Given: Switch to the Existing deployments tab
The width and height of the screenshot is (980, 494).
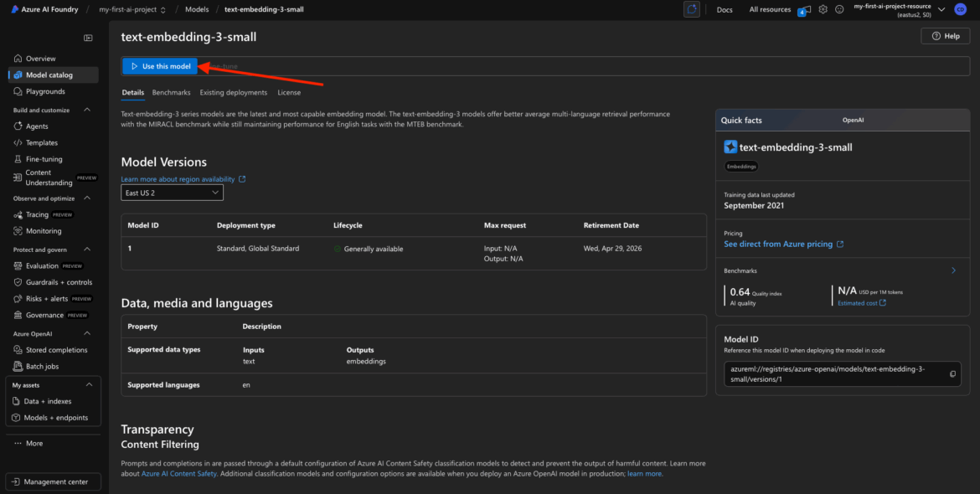Looking at the screenshot, I should coord(233,92).
